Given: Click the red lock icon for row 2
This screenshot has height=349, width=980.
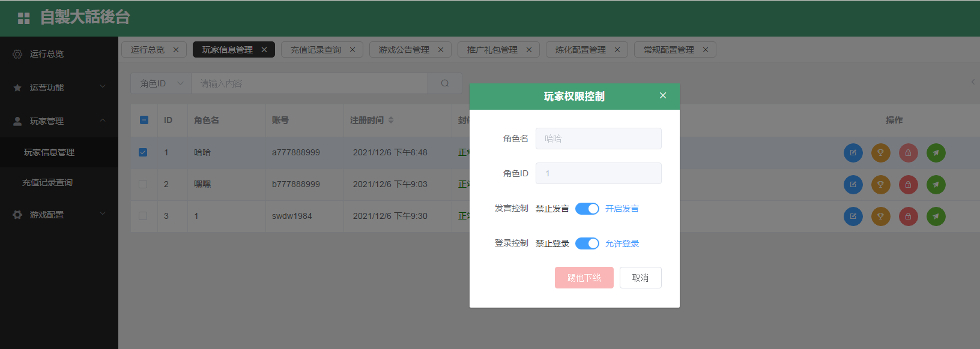Looking at the screenshot, I should click(x=908, y=185).
